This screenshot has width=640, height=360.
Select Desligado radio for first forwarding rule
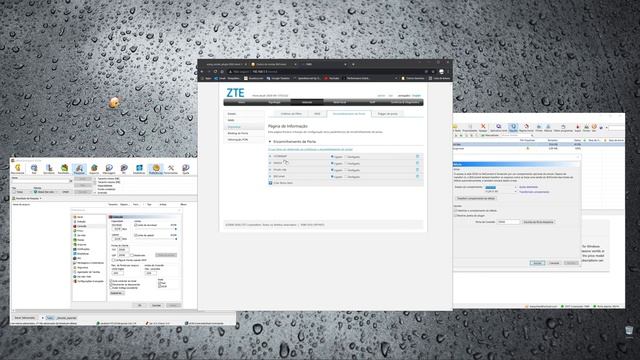click(x=345, y=157)
